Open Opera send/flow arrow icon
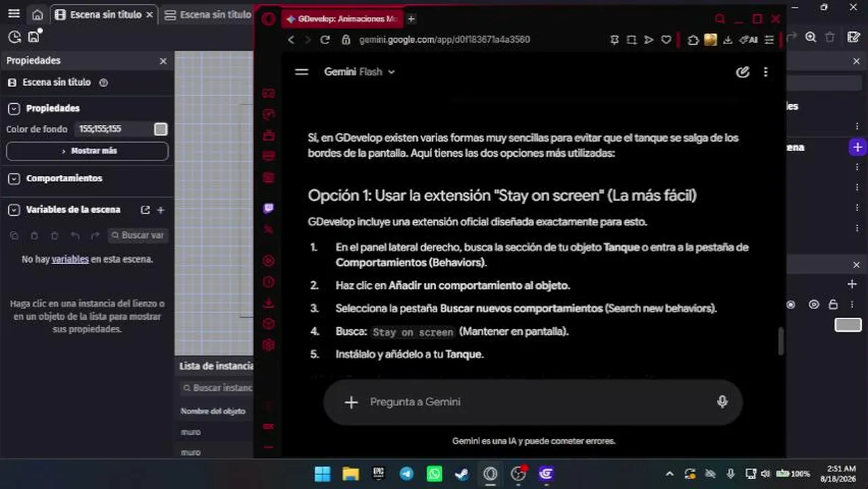The image size is (868, 489). pos(649,40)
